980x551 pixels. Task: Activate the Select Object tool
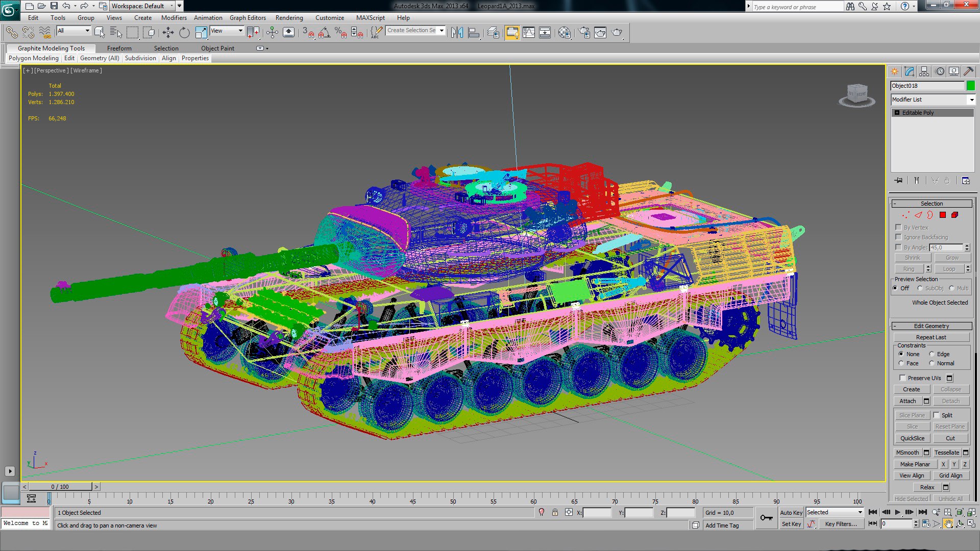(x=100, y=33)
